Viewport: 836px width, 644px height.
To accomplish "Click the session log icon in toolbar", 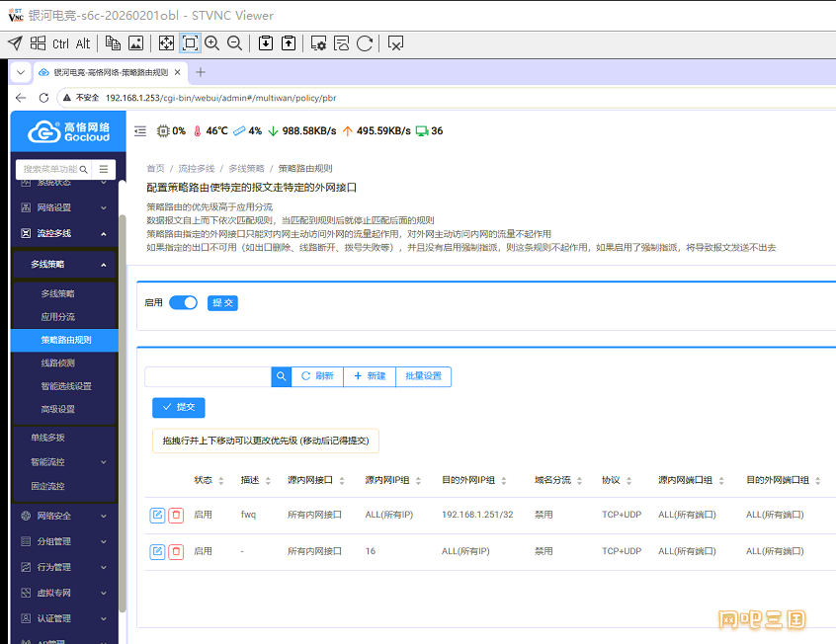I will click(x=341, y=43).
